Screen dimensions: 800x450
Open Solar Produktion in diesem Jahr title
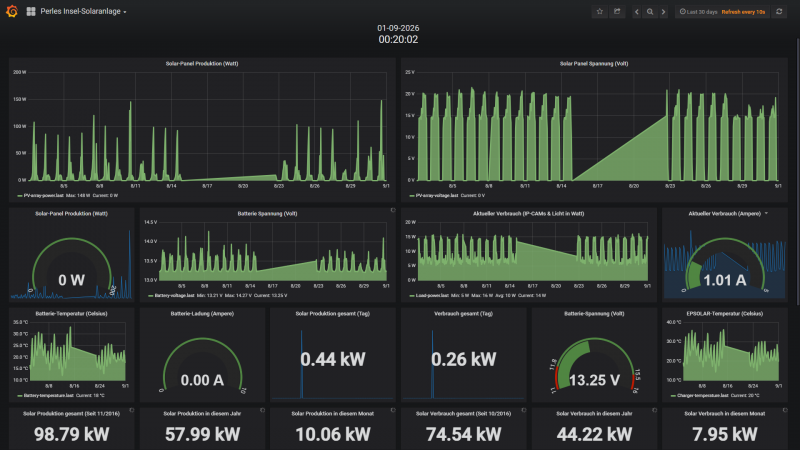click(x=202, y=414)
